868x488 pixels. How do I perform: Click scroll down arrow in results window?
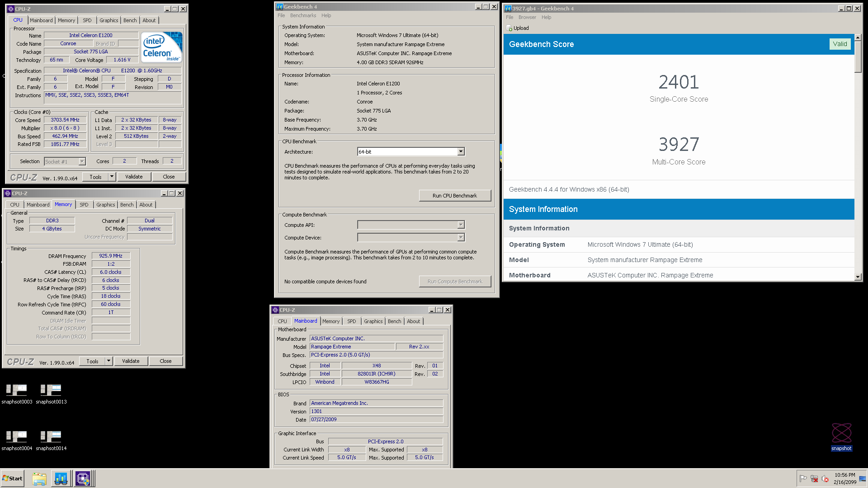pyautogui.click(x=858, y=277)
